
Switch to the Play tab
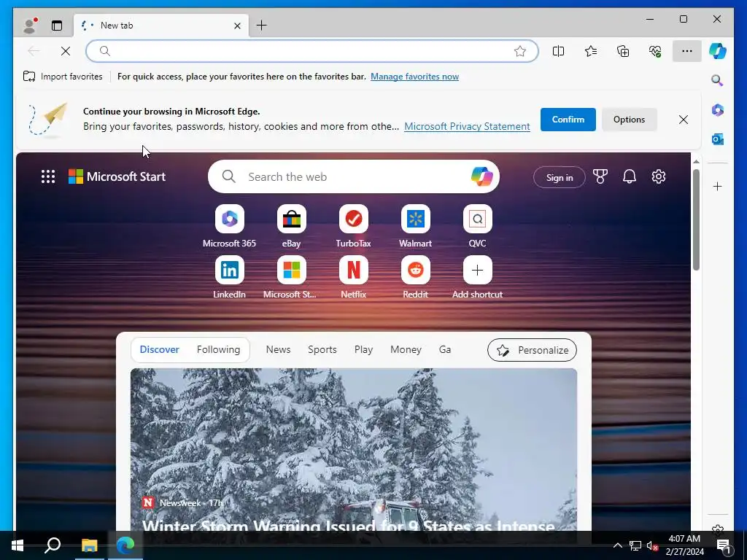[x=363, y=349]
